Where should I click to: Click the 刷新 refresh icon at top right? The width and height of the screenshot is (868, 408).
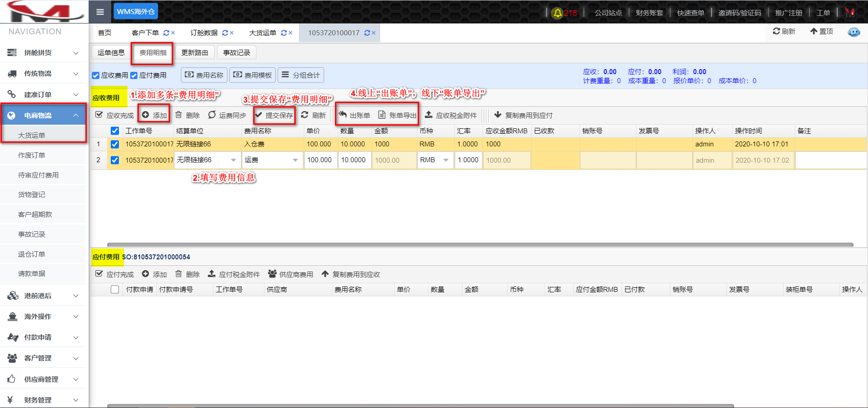pyautogui.click(x=784, y=31)
